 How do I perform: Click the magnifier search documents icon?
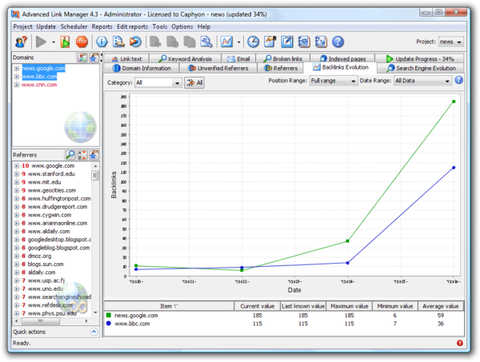tap(206, 42)
